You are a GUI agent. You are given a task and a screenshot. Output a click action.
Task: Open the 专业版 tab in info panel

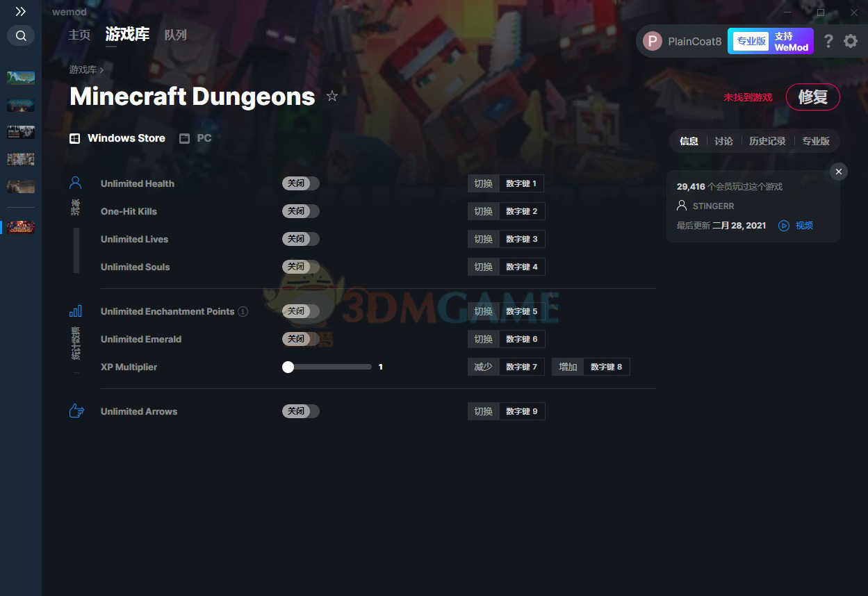coord(816,141)
